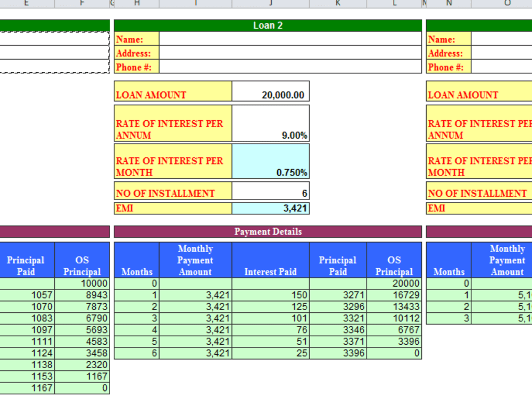The image size is (532, 399).
Task: Click column N header
Action: (449, 3)
